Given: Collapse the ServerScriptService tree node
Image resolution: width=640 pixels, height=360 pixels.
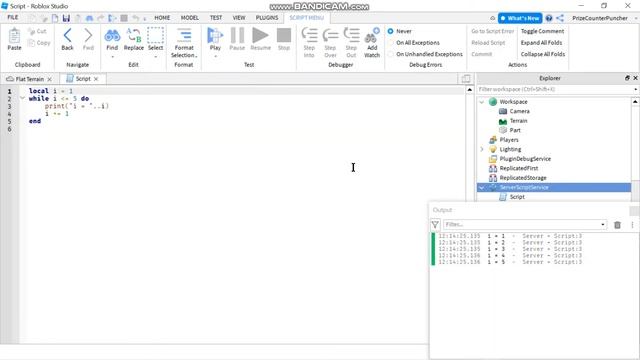Looking at the screenshot, I should point(482,187).
